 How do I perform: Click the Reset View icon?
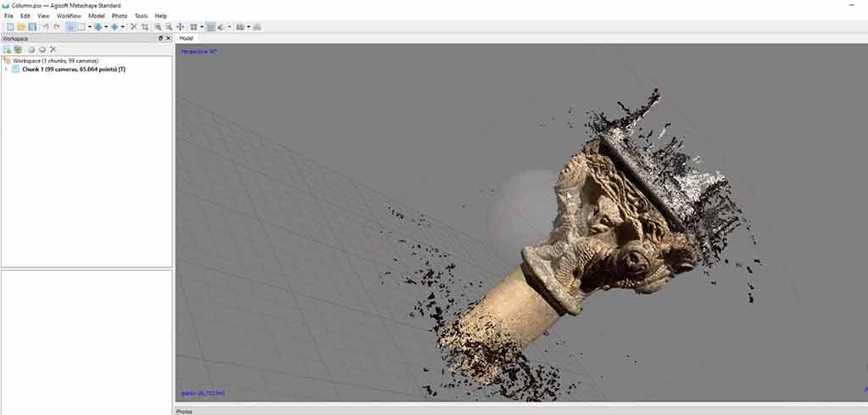(180, 27)
